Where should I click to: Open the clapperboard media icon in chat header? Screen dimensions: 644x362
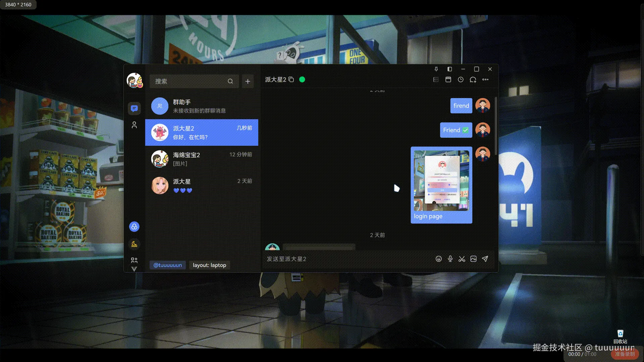tap(448, 80)
